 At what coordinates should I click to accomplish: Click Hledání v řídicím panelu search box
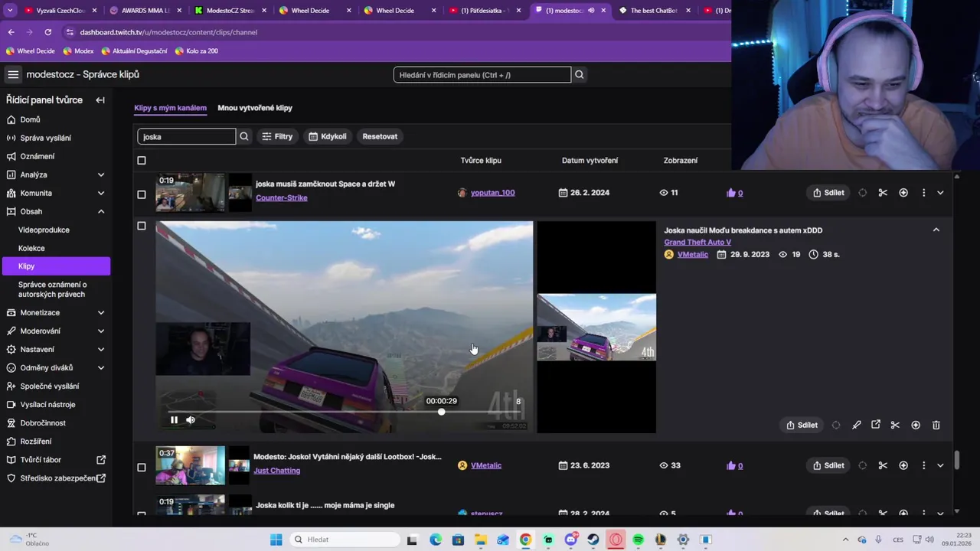(482, 74)
